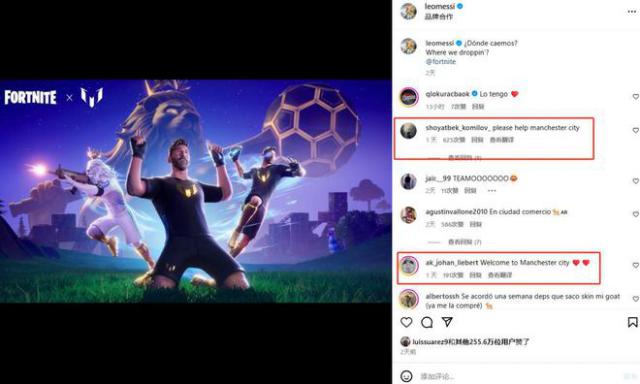Expand replies under shoyatbek_komilov_ comment

click(464, 158)
